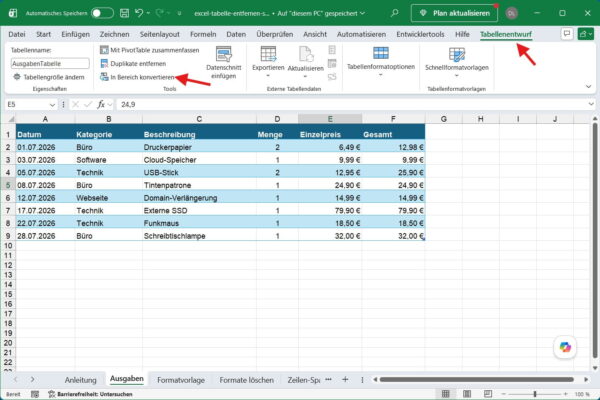
Task: Click the cell with Schreibtischlampe
Action: pyautogui.click(x=199, y=236)
